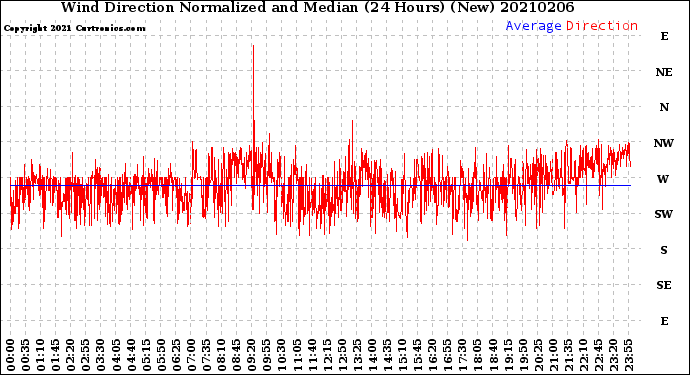Click the 04:40 time axis label
Viewport: 690px width, 375px height.
[131, 355]
